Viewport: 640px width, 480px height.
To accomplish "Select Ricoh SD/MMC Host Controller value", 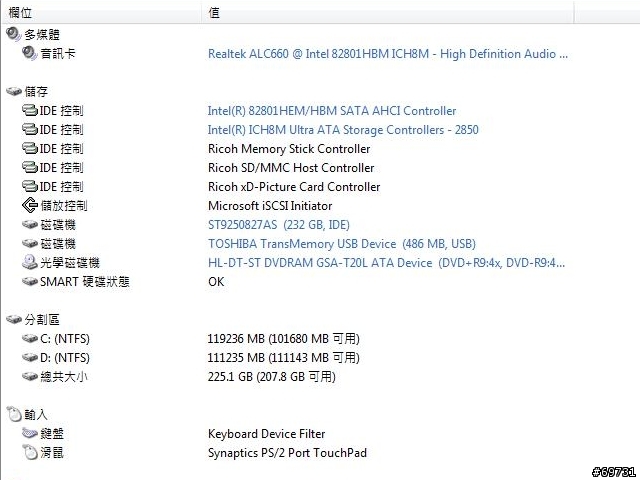I will 291,168.
